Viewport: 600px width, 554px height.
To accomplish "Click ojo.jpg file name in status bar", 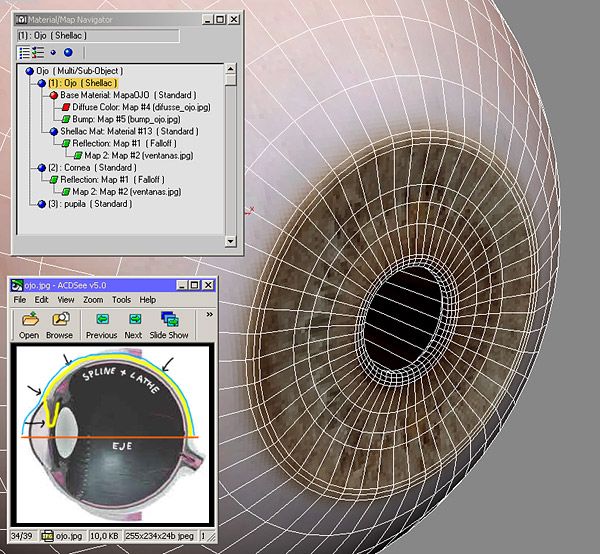I will pos(69,536).
